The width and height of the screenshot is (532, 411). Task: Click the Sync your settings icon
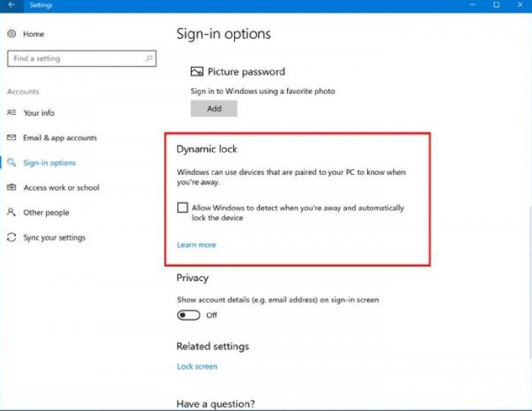[x=12, y=237]
